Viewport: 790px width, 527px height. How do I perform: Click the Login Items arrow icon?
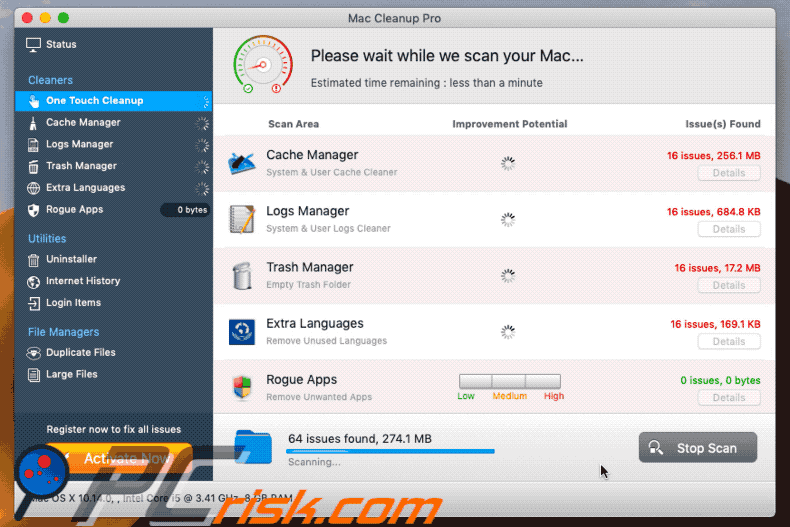(x=34, y=303)
